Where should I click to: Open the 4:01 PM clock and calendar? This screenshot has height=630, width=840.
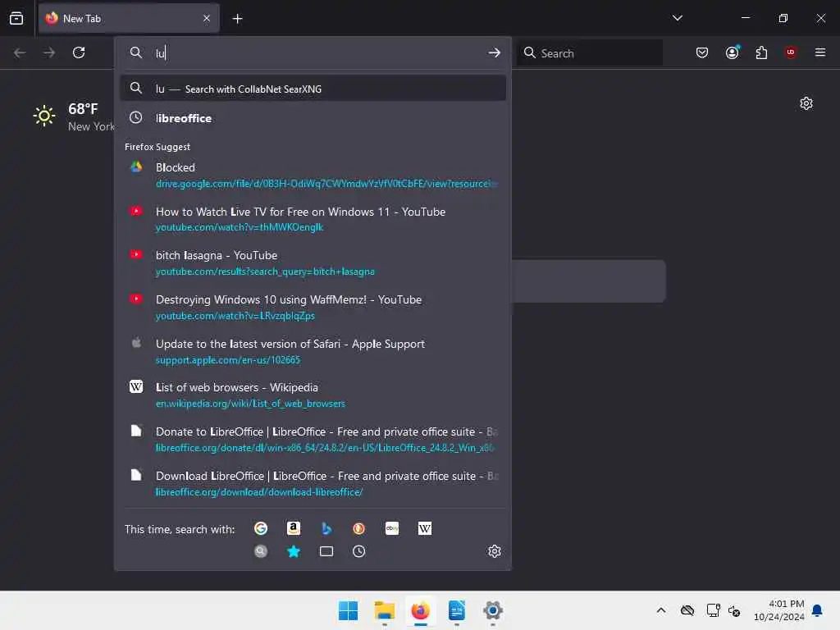779,610
